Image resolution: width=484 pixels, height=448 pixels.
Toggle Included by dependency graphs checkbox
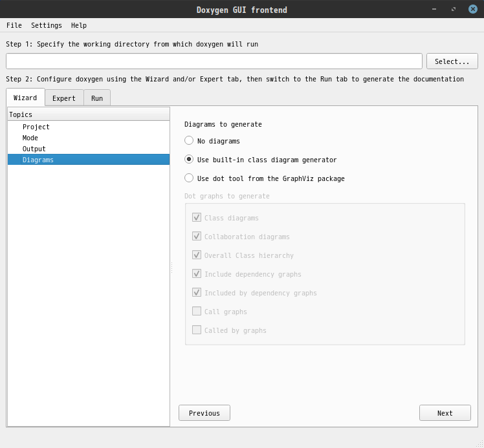pyautogui.click(x=197, y=293)
